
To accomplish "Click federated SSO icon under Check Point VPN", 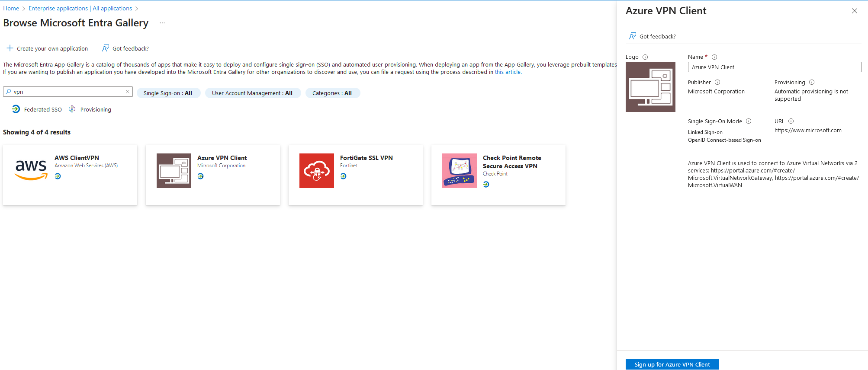I will coord(486,185).
